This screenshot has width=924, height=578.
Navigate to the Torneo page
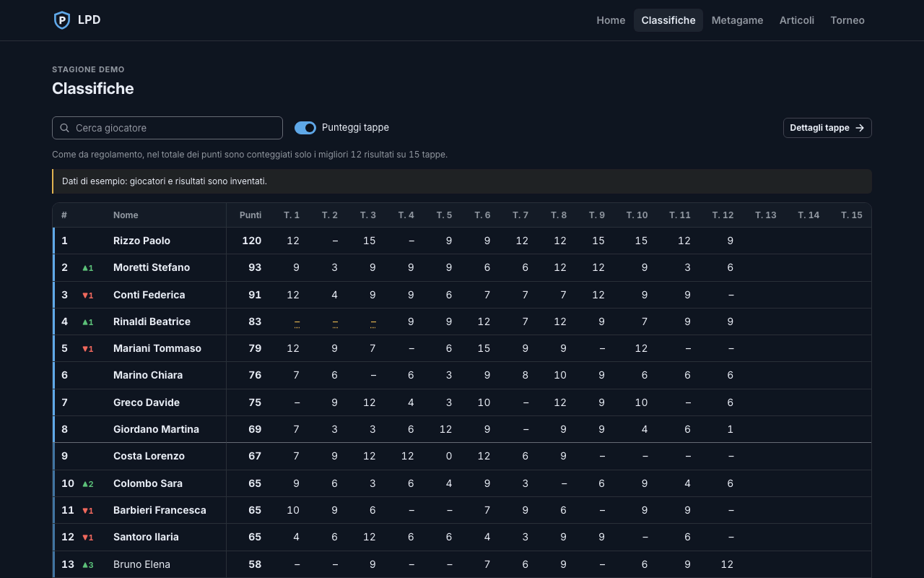[x=847, y=20]
